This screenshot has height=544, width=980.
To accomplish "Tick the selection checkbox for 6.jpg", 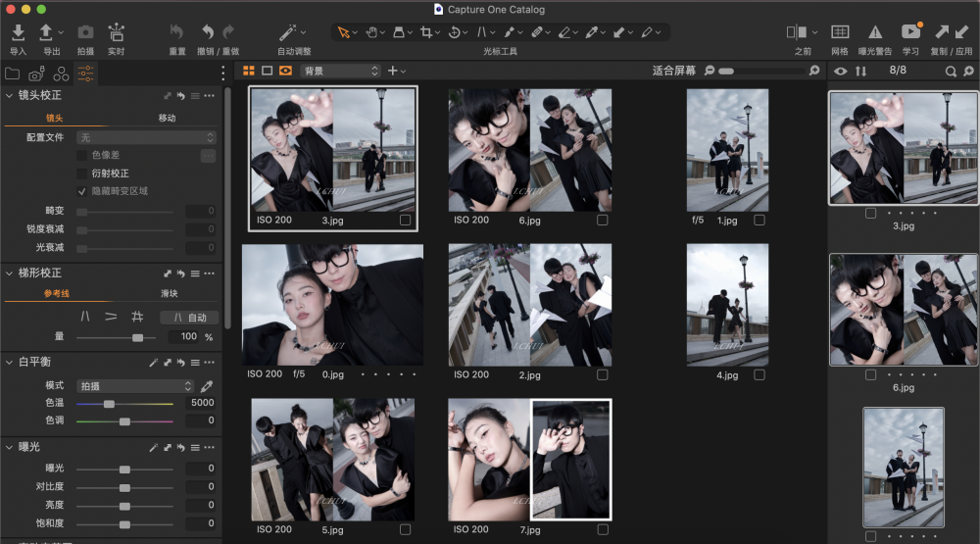I will tap(602, 221).
